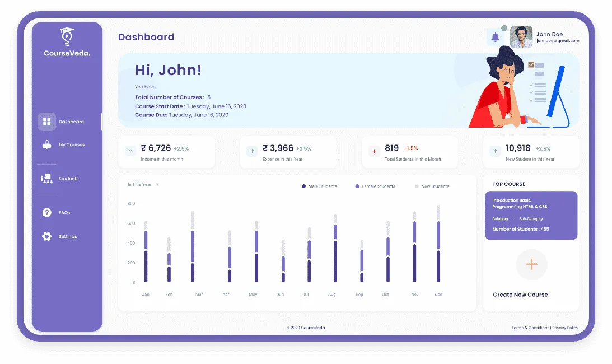Click Terms & Conditions footer link

[530, 328]
